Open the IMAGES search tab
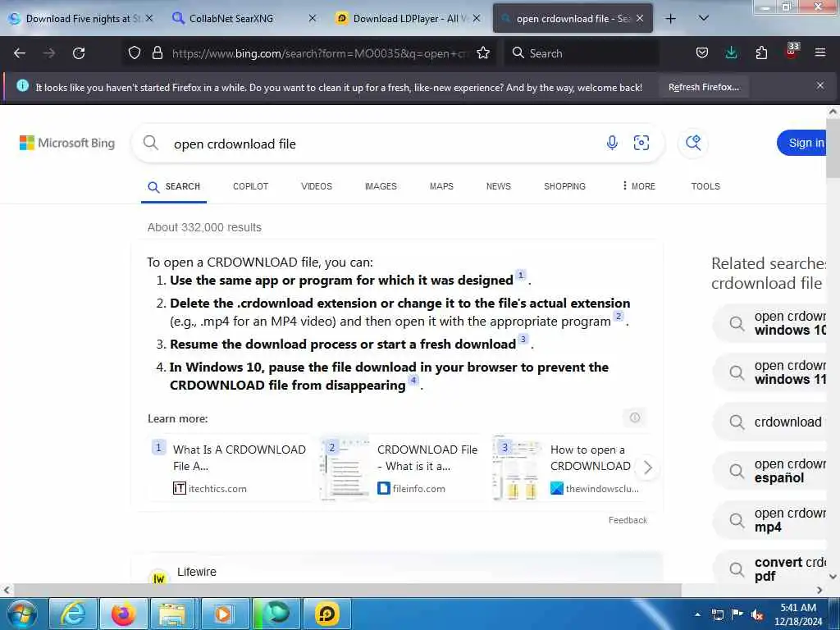840x630 pixels. pos(381,186)
